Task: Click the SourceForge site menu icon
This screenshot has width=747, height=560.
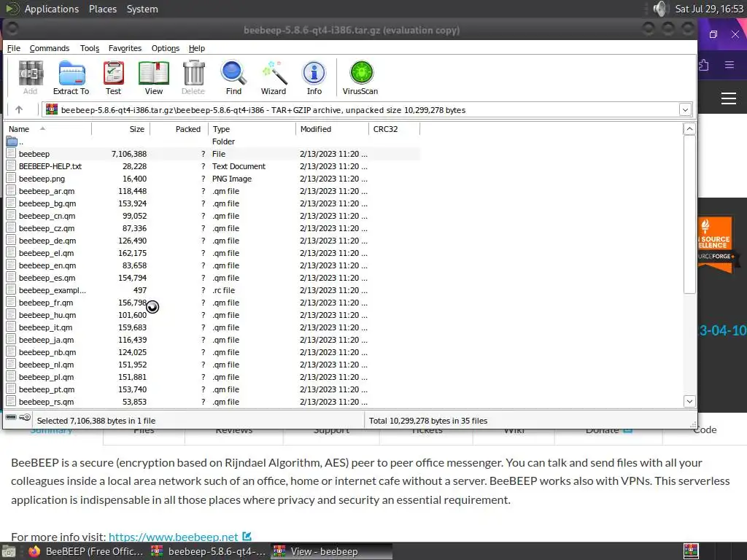Action: pos(729,98)
